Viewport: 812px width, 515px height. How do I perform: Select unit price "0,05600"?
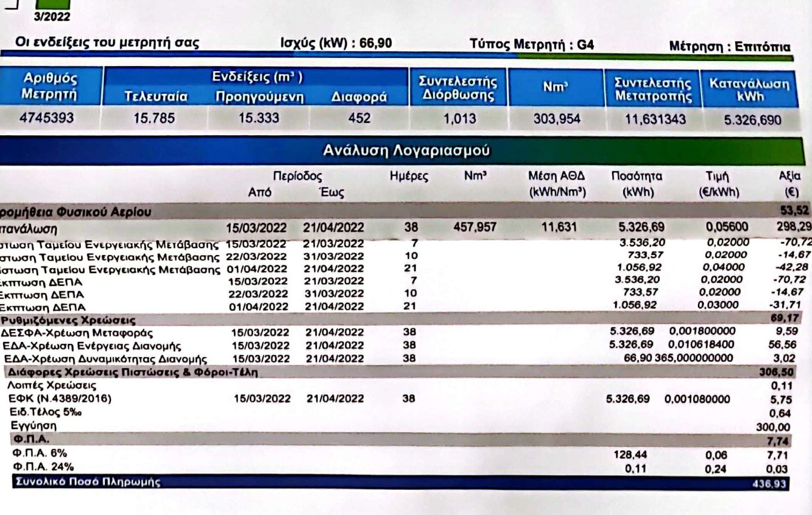[x=727, y=227]
